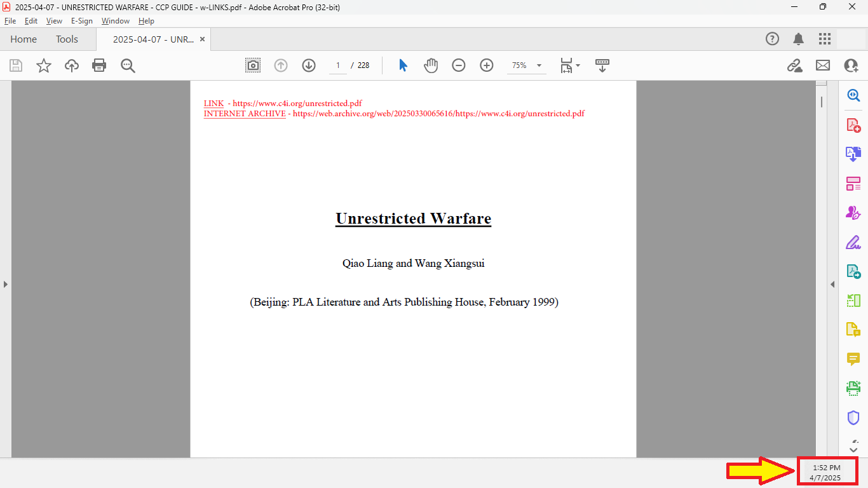Open the Window menu

click(x=116, y=21)
